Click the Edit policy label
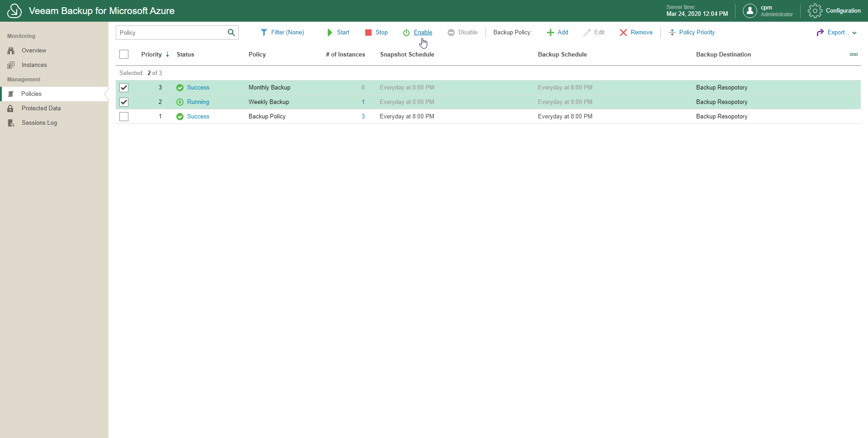Screen dimensions: 868x438 pyautogui.click(x=599, y=33)
